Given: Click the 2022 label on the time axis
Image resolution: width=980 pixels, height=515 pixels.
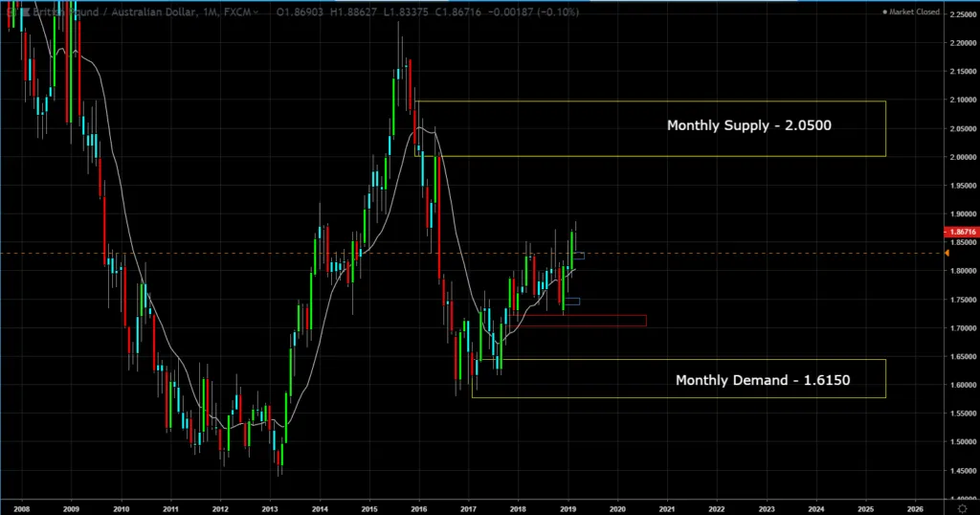Looking at the screenshot, I should pos(716,508).
